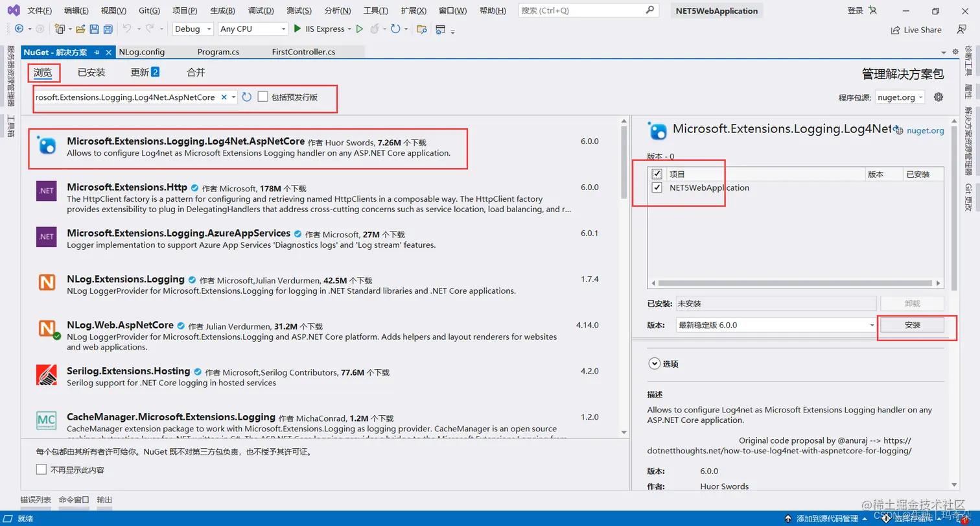Click inside the NuGet package search field

pyautogui.click(x=125, y=97)
